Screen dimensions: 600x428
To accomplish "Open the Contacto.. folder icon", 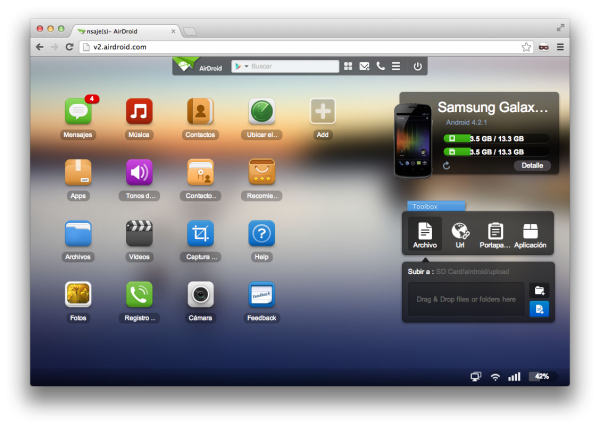I will tap(200, 172).
